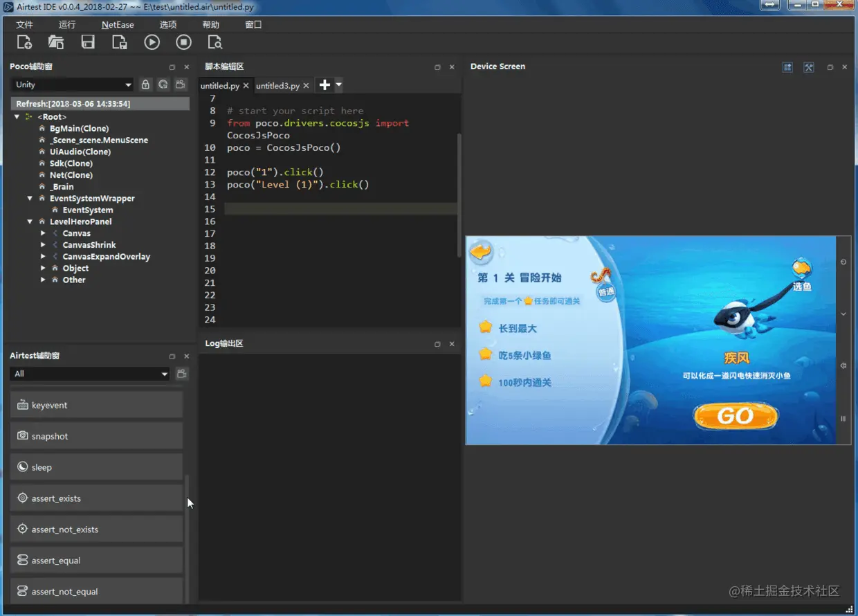
Task: Float the Device Screen panel
Action: pos(830,67)
